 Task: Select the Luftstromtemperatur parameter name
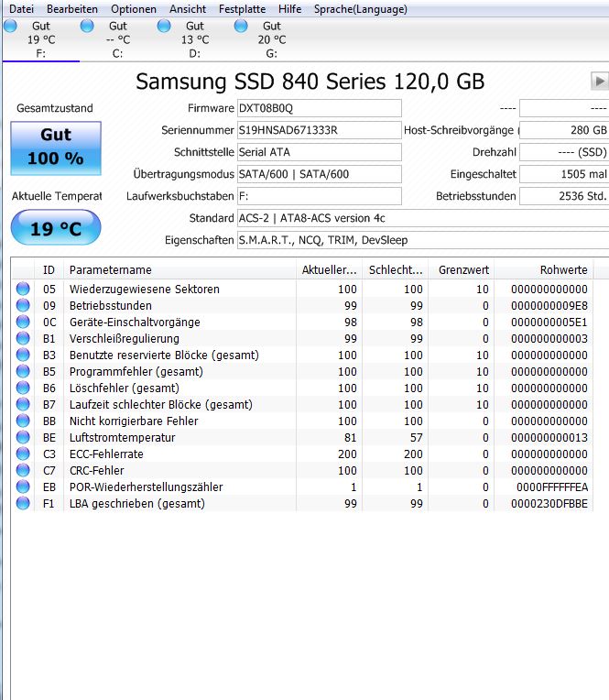(122, 438)
